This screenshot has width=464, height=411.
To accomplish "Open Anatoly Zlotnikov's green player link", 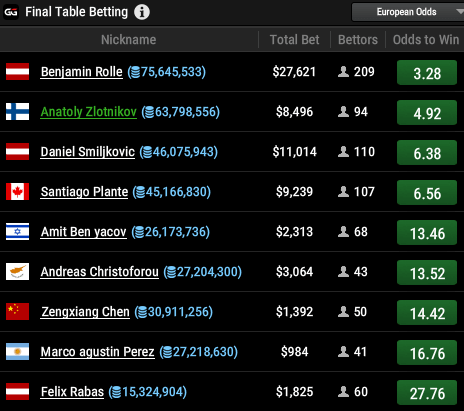I will click(x=89, y=112).
